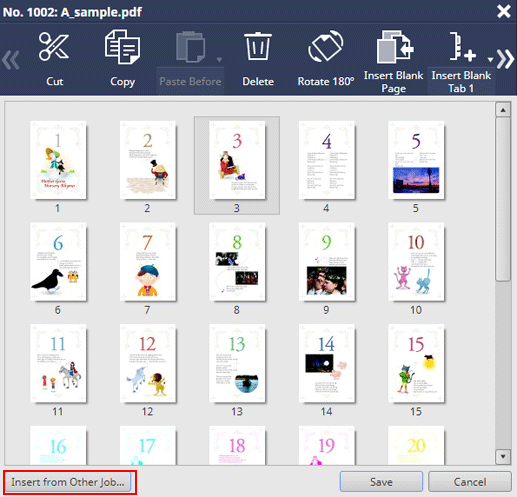Click the Insert Blank Page icon
This screenshot has height=497, width=517.
point(394,47)
